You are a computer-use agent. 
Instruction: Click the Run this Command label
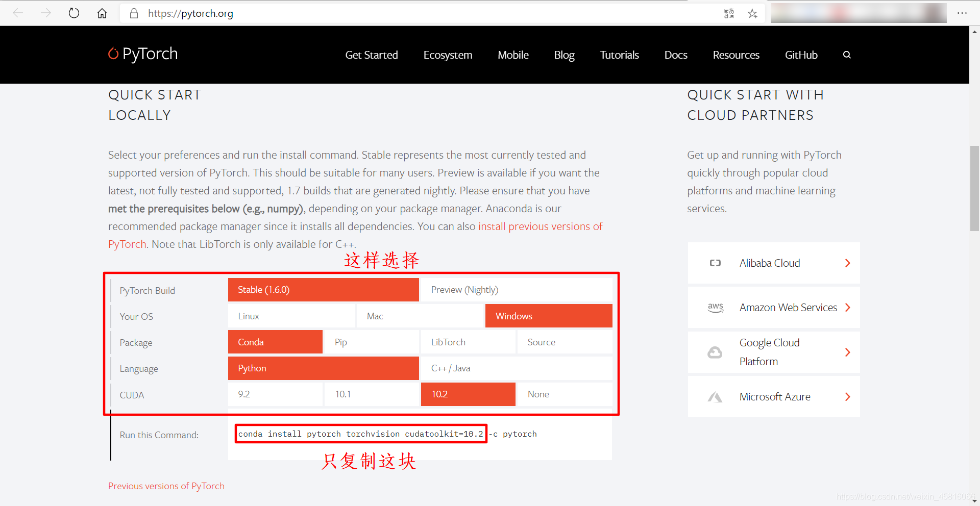[159, 435]
